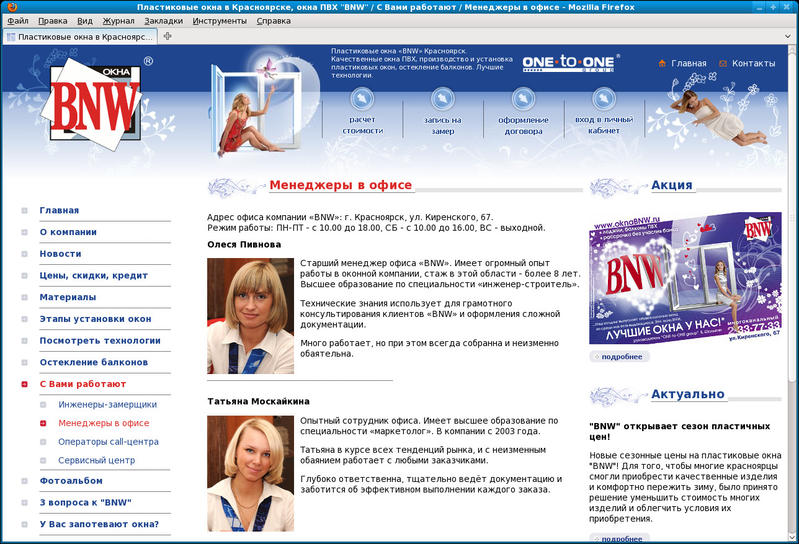The image size is (799, 544).
Task: Click Татьяна Москайкина's photo
Action: [x=250, y=473]
